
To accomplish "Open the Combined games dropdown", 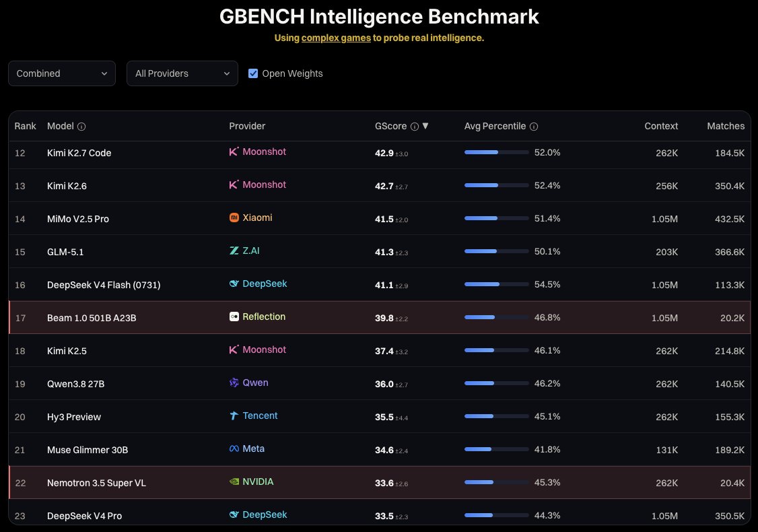I will pyautogui.click(x=62, y=73).
